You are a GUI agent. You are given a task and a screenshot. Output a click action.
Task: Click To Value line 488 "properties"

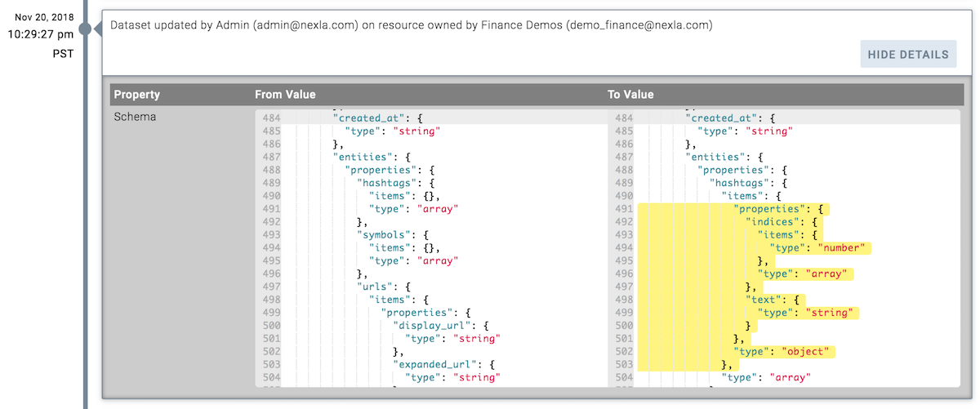click(x=742, y=170)
